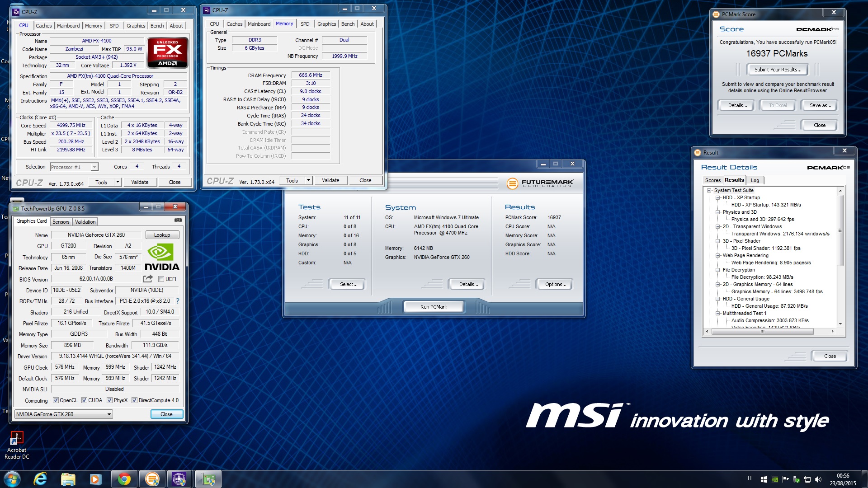Click the Safely Remove Hardware tray icon

[x=796, y=479]
